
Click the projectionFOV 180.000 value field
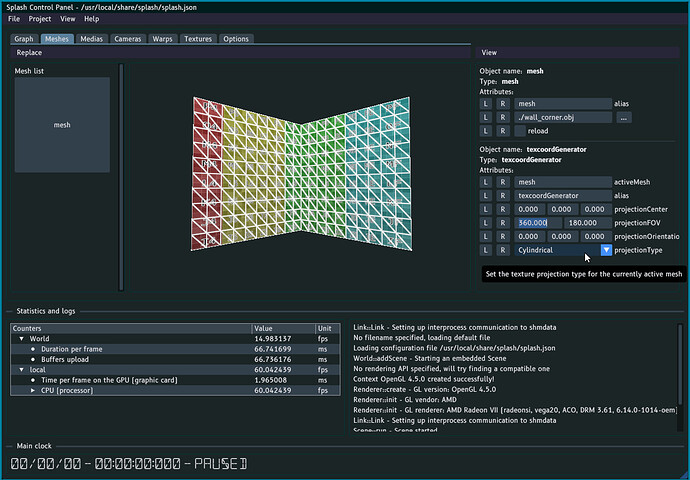pyautogui.click(x=581, y=222)
